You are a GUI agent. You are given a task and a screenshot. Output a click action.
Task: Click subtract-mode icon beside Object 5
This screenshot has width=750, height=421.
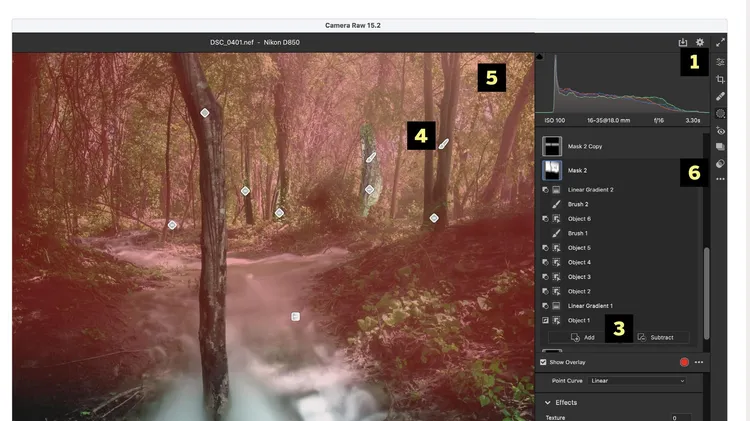[x=545, y=248]
